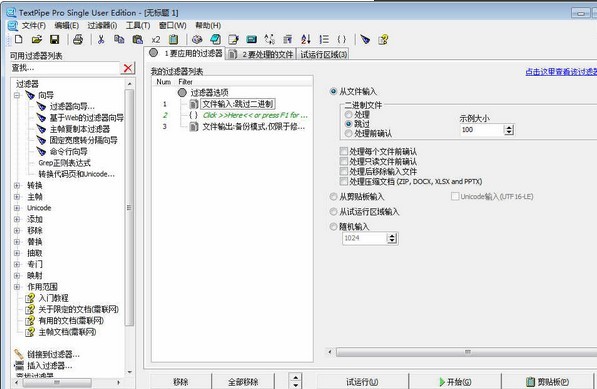Click the wizard pointer toolbar icon
Image resolution: width=597 pixels, height=389 pixels.
365,39
